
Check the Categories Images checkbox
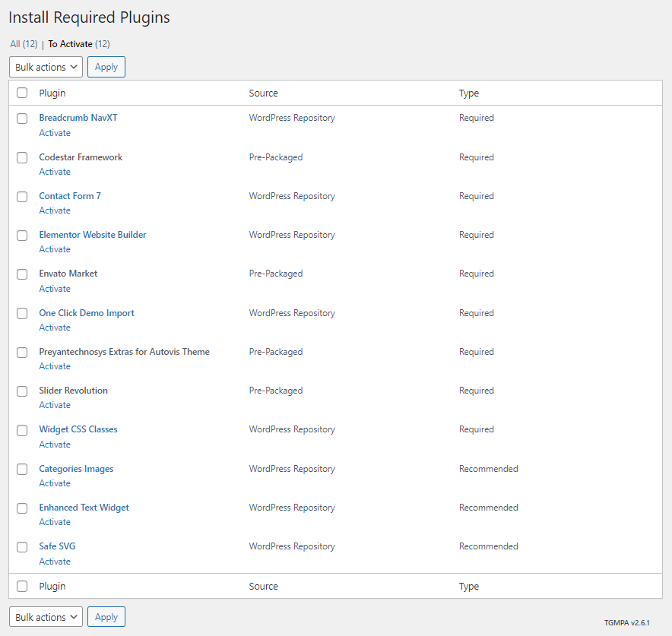22,470
